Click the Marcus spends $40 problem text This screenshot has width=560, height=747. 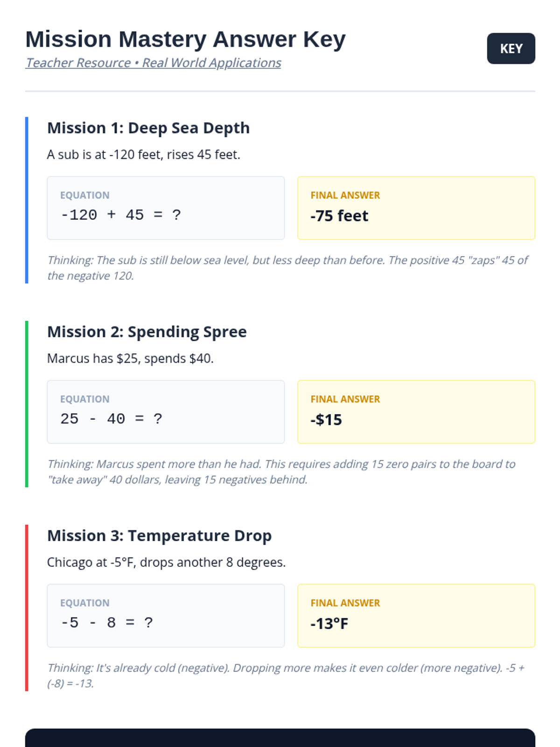click(x=130, y=359)
